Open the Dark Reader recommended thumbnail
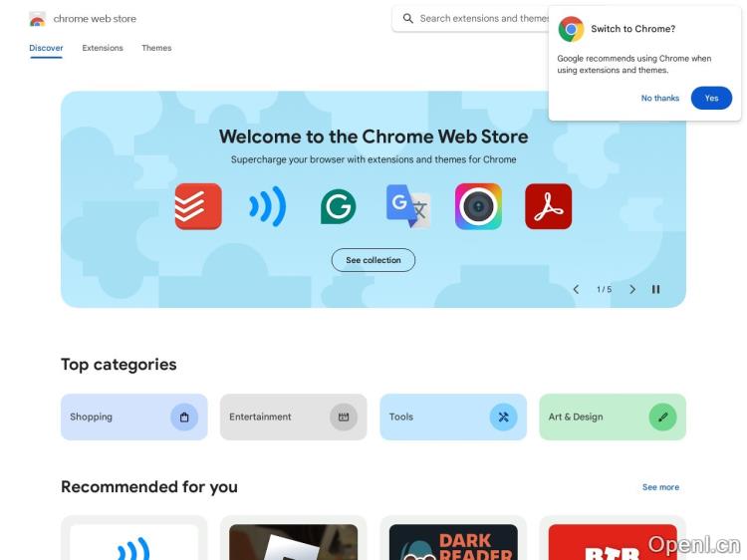The image size is (747, 560). coord(453,542)
